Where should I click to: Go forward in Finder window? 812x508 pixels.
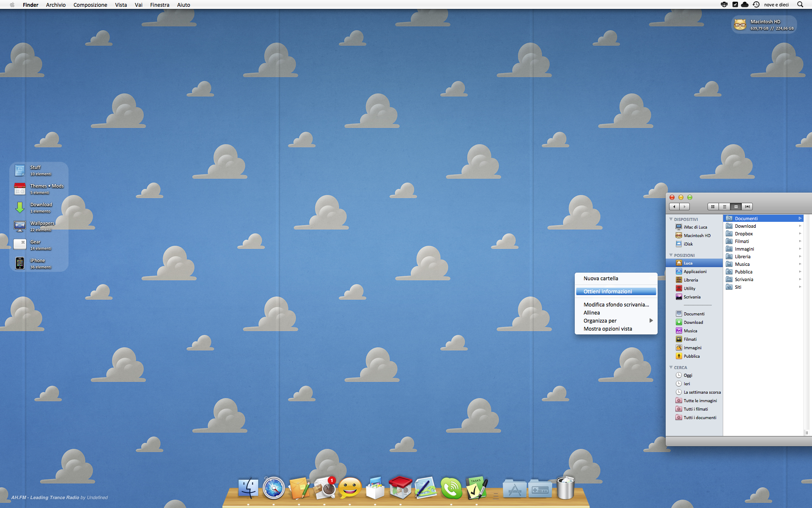[685, 207]
